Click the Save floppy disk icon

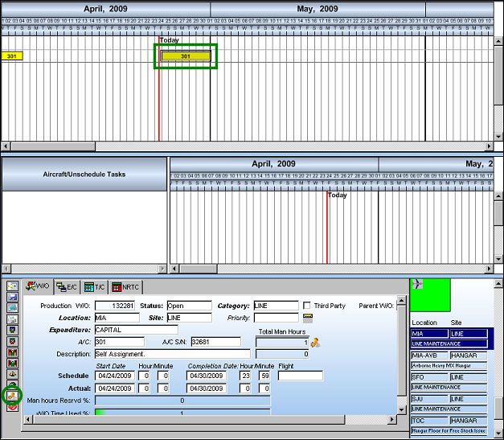click(12, 297)
